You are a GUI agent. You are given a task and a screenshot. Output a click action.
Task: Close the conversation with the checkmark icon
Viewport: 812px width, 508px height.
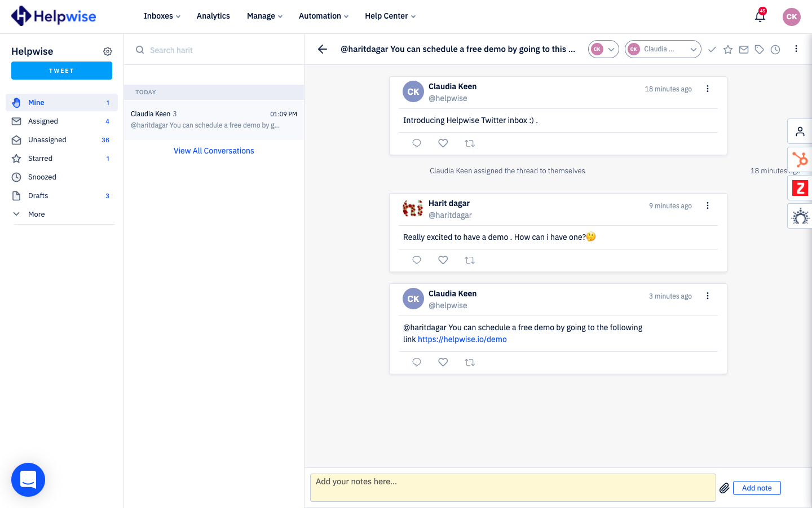(x=712, y=49)
